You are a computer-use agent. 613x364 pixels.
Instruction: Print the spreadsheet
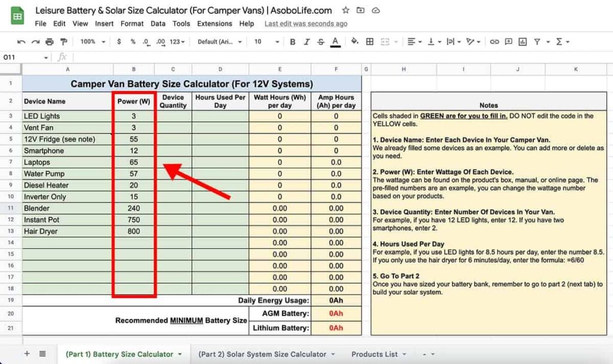click(x=49, y=41)
